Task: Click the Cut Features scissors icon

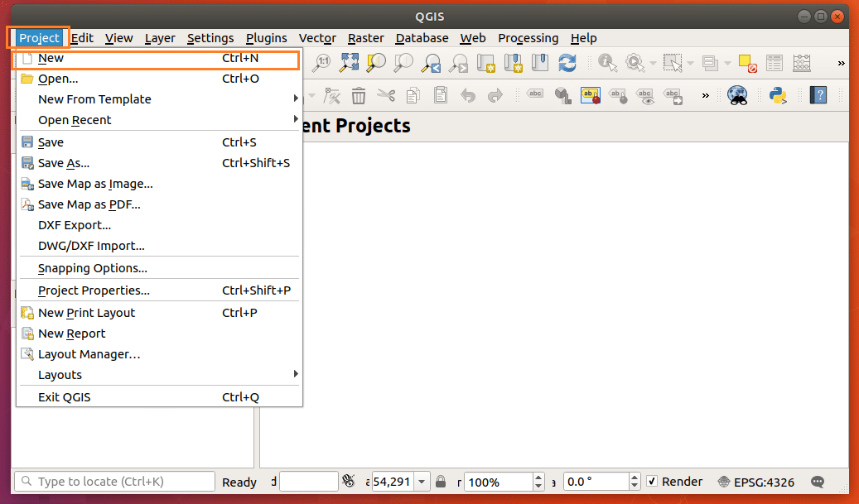Action: (386, 96)
